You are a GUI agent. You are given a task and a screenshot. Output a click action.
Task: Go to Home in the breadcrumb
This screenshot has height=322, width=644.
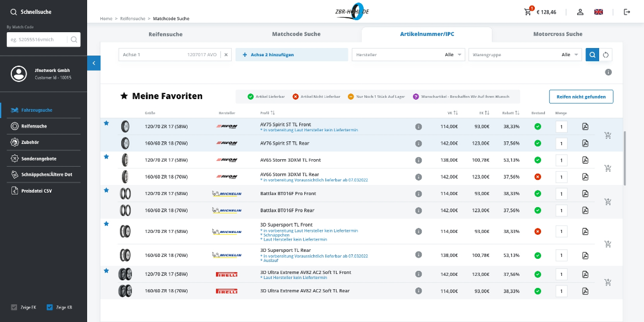click(106, 18)
